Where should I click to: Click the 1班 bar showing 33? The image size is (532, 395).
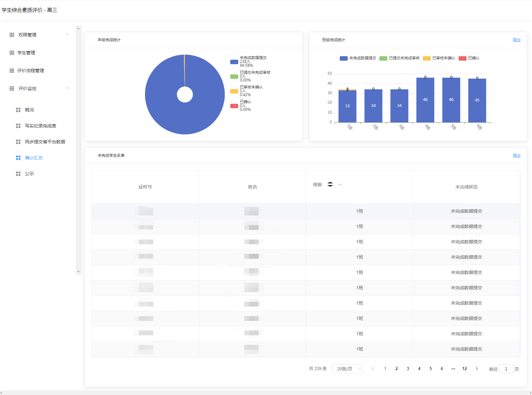click(x=347, y=106)
